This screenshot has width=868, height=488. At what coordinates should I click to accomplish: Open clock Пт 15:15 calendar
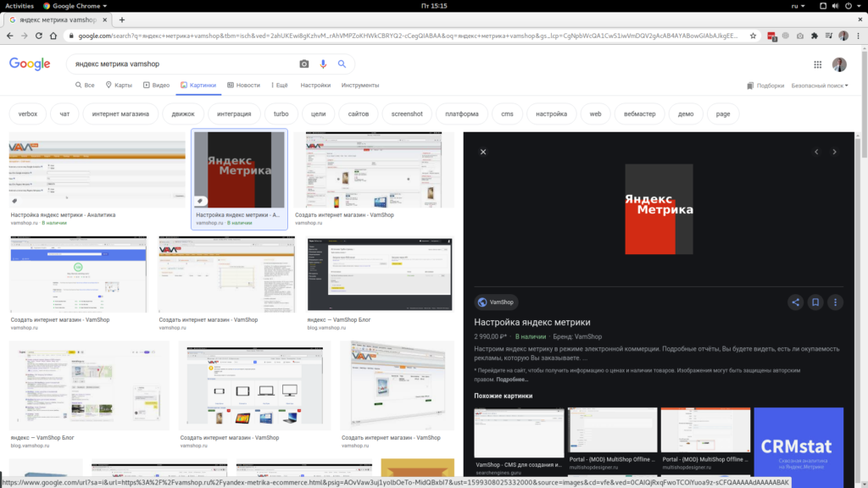[x=434, y=6]
